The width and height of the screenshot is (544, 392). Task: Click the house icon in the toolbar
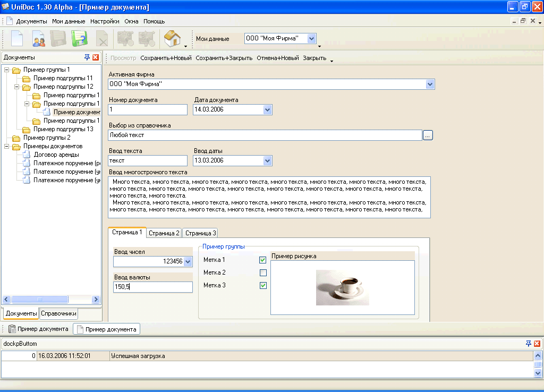172,39
